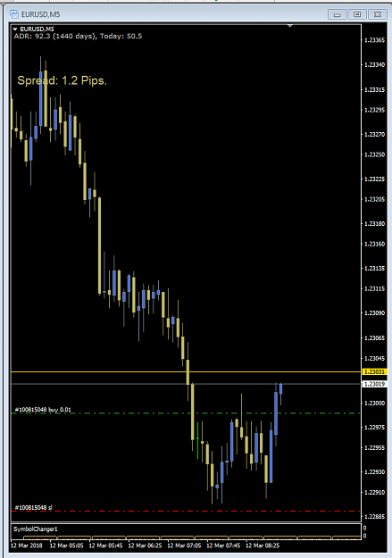This screenshot has width=392, height=558.
Task: Click the '12 Mar 07:05' time axis label
Action: (x=184, y=546)
